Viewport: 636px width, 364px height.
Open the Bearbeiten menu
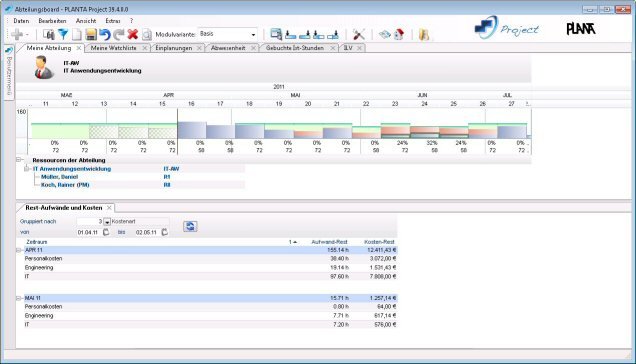[x=52, y=21]
